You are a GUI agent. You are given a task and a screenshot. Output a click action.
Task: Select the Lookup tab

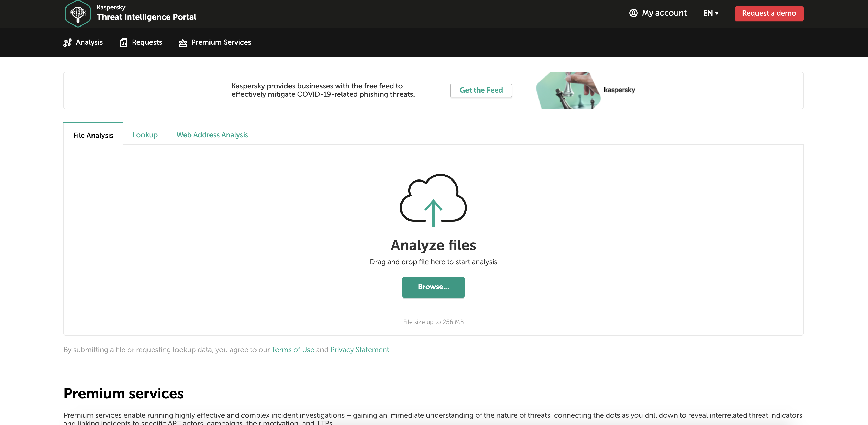[144, 134]
